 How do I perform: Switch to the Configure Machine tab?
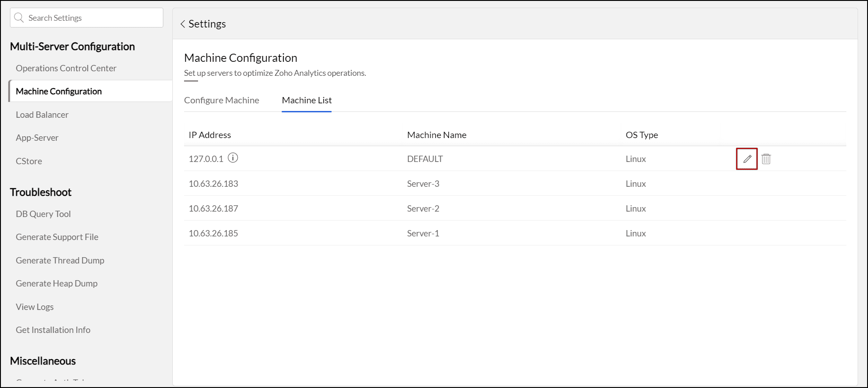tap(222, 100)
